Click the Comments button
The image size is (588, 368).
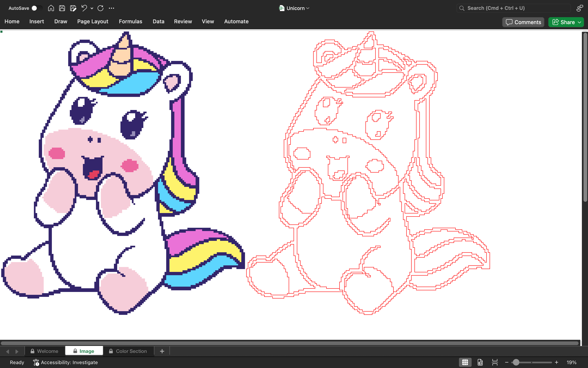coord(523,22)
